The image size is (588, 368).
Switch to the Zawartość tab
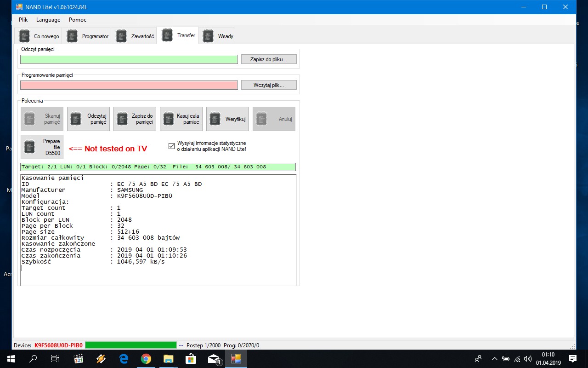pyautogui.click(x=134, y=36)
